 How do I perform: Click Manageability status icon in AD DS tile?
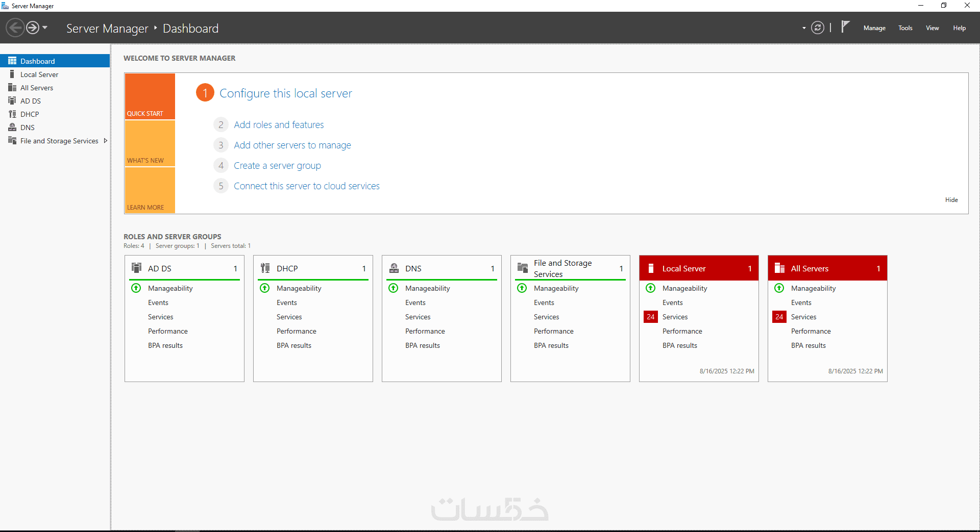(x=136, y=288)
